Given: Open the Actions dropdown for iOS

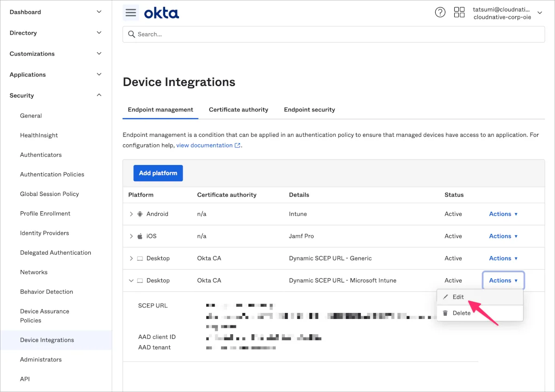Looking at the screenshot, I should [x=503, y=236].
